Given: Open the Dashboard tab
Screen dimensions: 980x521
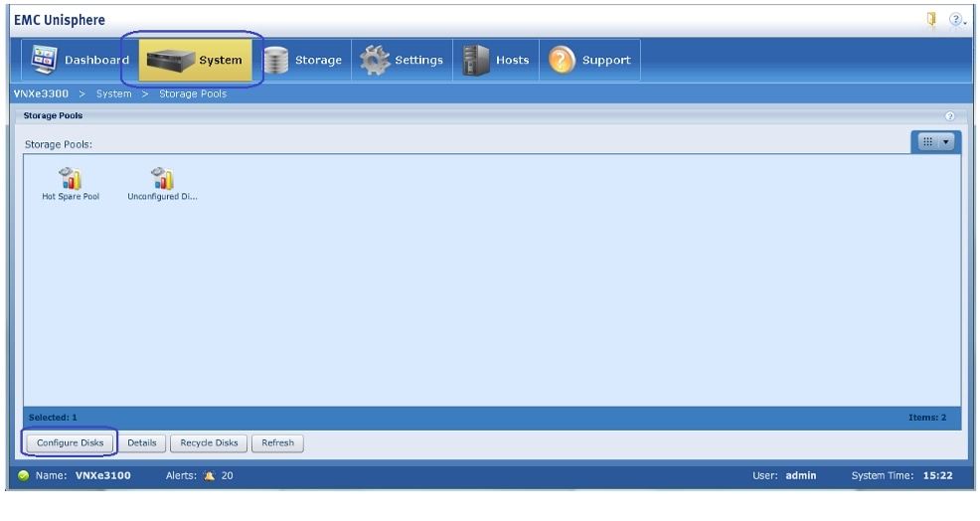Looking at the screenshot, I should [80, 60].
